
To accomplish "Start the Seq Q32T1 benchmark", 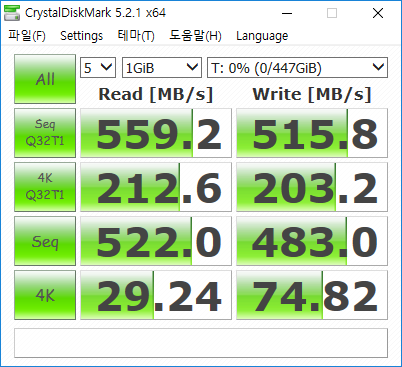I will [x=45, y=133].
